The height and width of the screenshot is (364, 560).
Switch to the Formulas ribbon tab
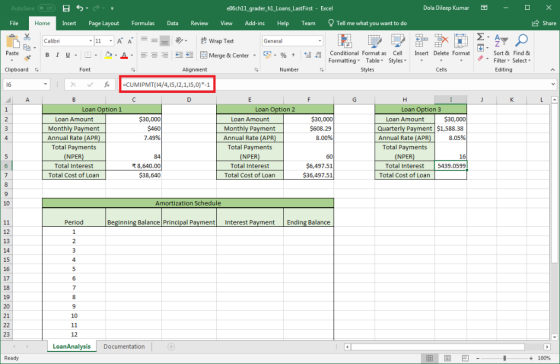tap(143, 23)
